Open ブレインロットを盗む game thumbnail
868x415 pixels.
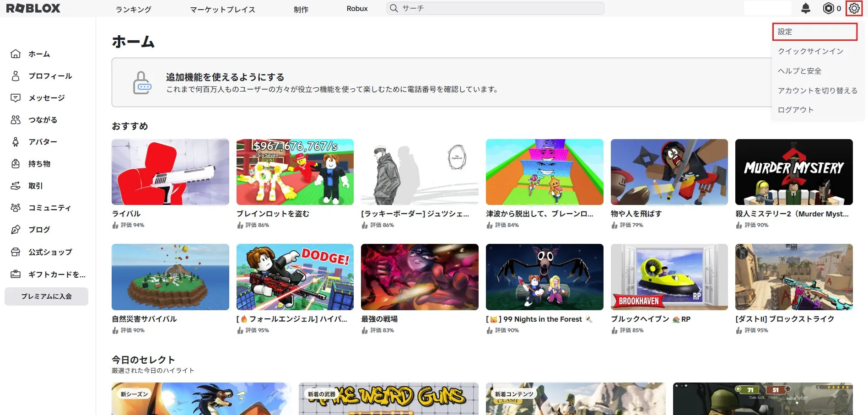[295, 172]
